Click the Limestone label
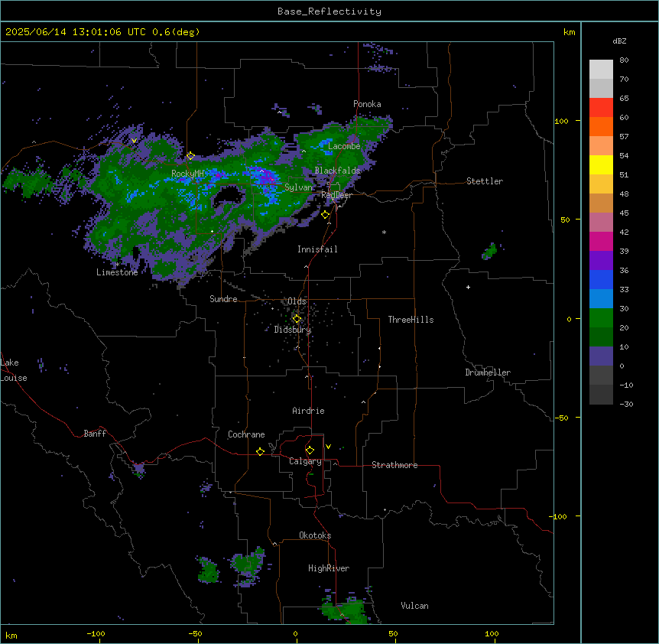This screenshot has width=659, height=644. [117, 272]
